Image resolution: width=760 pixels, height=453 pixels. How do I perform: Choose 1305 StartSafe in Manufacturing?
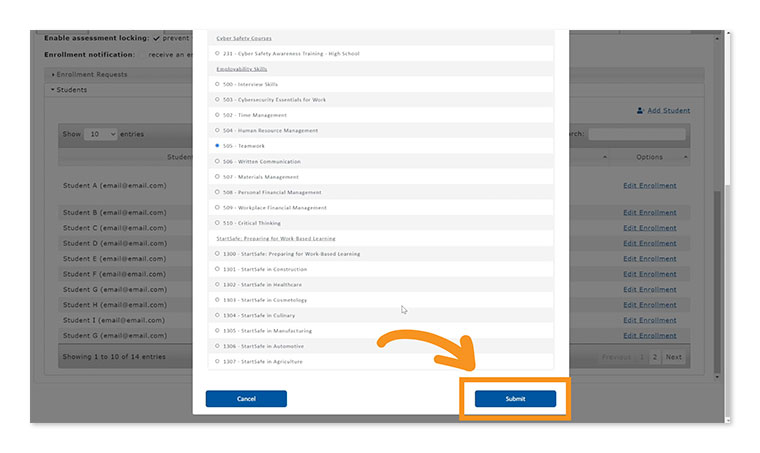click(x=217, y=330)
